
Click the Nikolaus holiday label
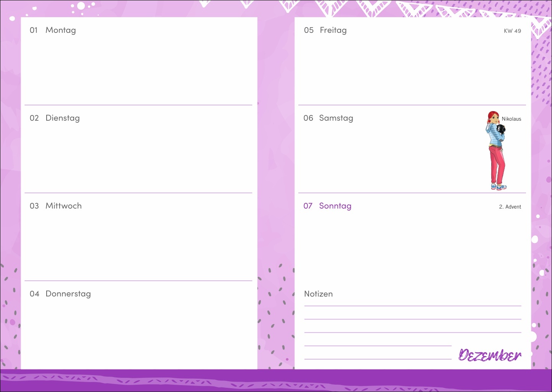coord(512,119)
